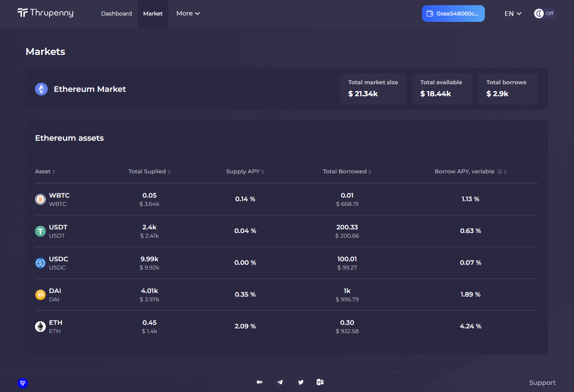Open the Twitter bird icon link
Screen dimensions: 574x392
(301, 382)
